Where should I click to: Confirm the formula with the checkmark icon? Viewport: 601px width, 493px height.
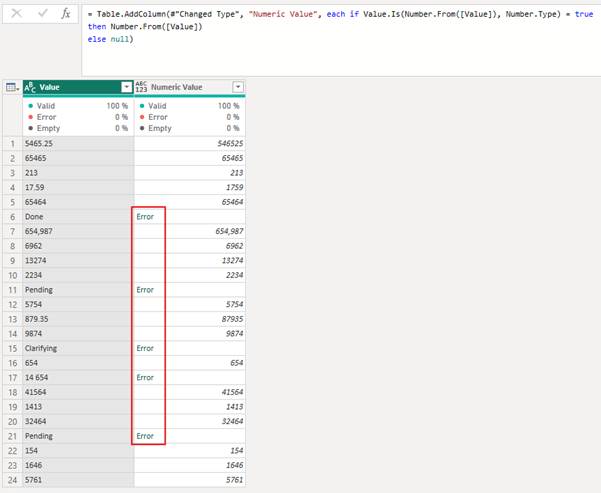[42, 14]
